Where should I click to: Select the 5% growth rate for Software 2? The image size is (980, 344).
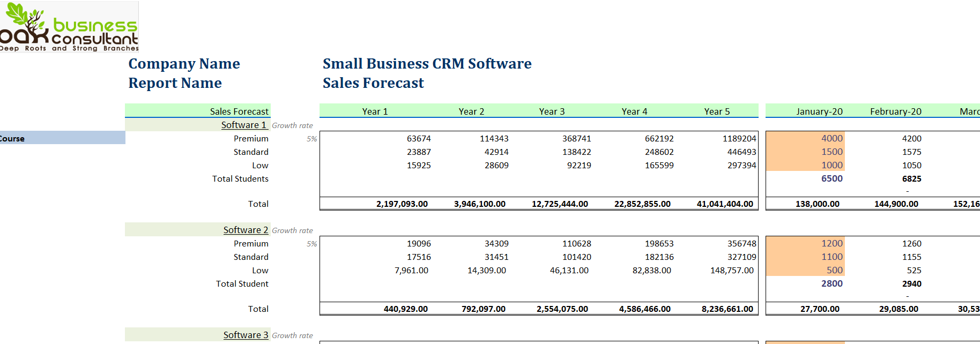312,244
